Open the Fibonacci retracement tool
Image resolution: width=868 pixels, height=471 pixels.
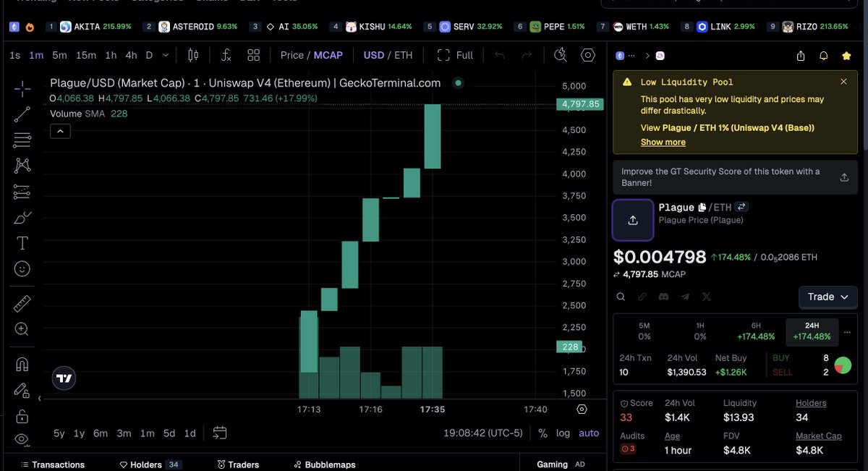[x=22, y=140]
